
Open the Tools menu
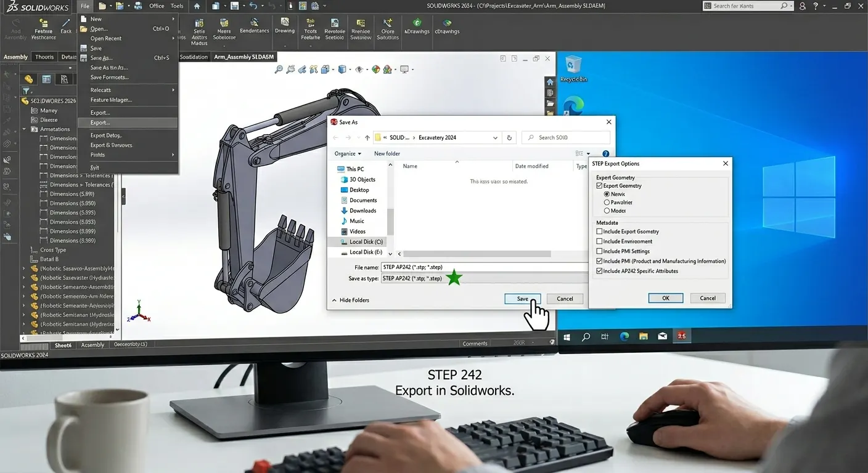click(x=177, y=6)
